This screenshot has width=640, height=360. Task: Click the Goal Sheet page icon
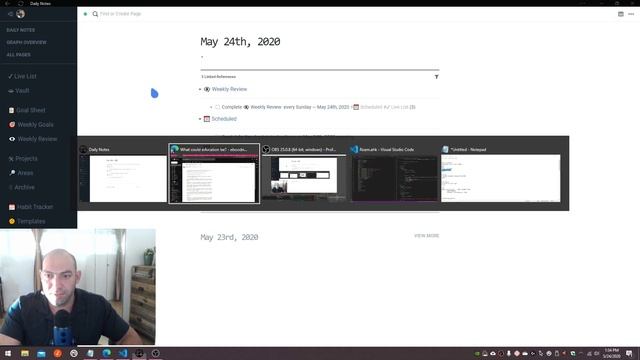point(11,110)
